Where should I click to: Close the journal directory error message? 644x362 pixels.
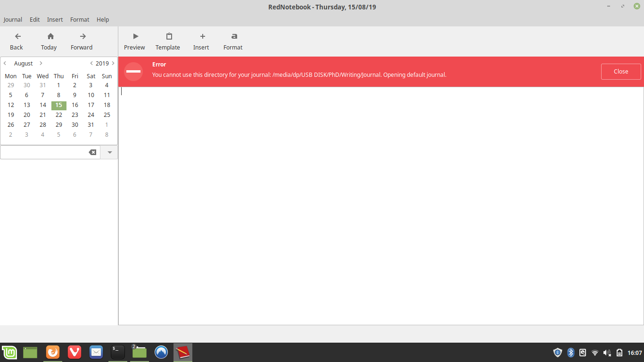[x=620, y=71]
